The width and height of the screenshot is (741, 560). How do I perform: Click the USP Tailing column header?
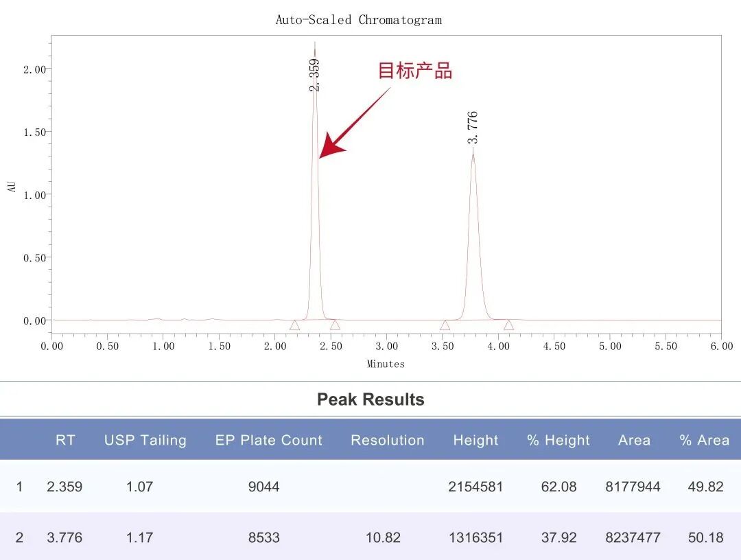click(145, 440)
